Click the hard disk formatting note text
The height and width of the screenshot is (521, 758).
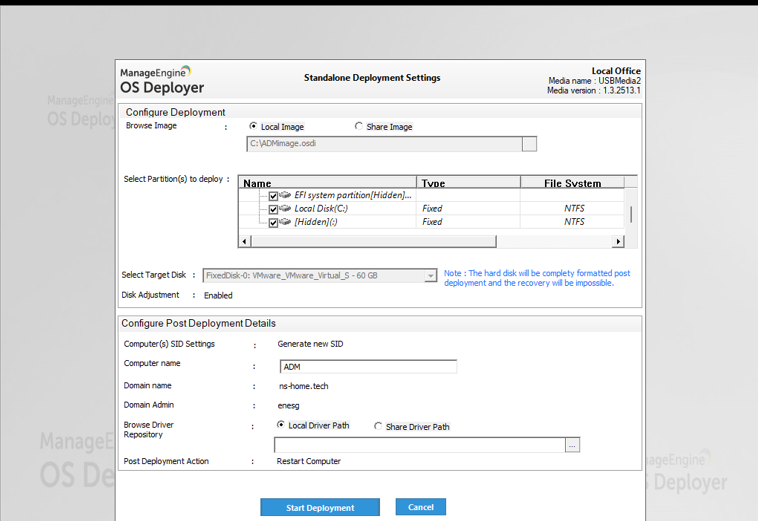tap(537, 278)
